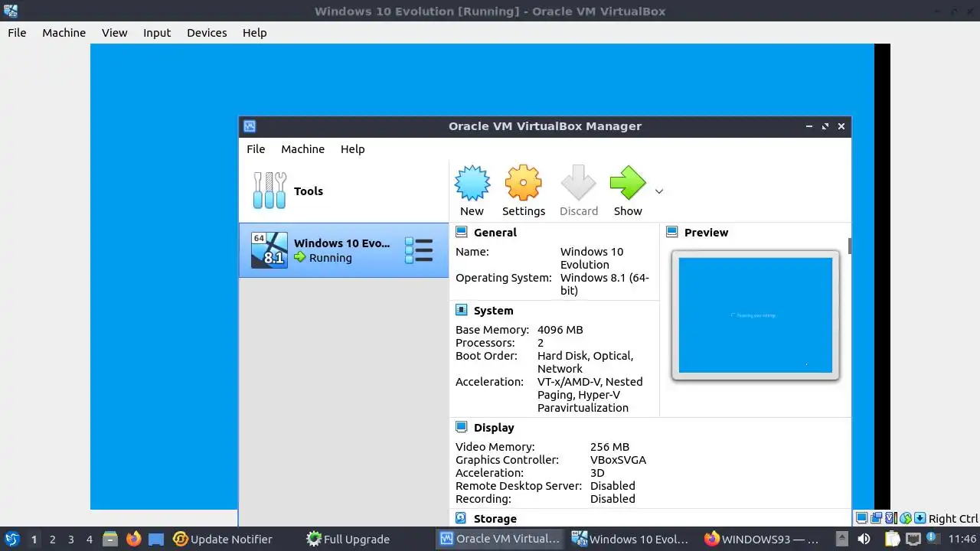Switch to workspace 4

click(89, 539)
